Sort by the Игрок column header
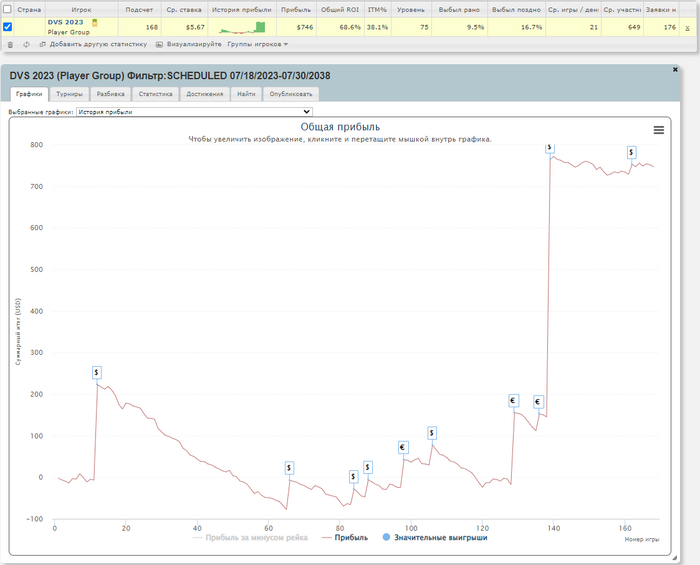Screen dimensions: 700x565 click(x=81, y=9)
